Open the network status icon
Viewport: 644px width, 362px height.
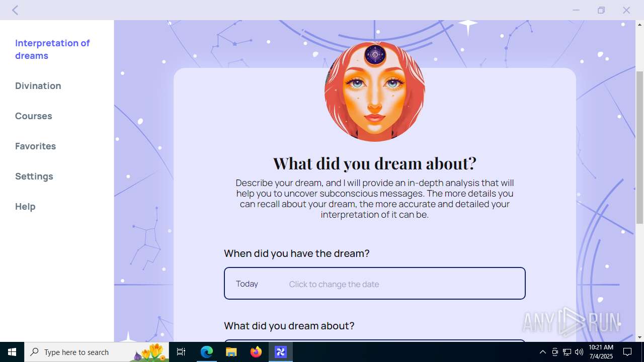coord(567,352)
